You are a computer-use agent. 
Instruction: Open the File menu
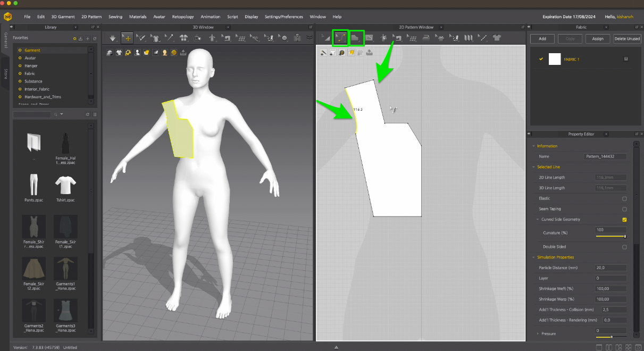click(27, 16)
